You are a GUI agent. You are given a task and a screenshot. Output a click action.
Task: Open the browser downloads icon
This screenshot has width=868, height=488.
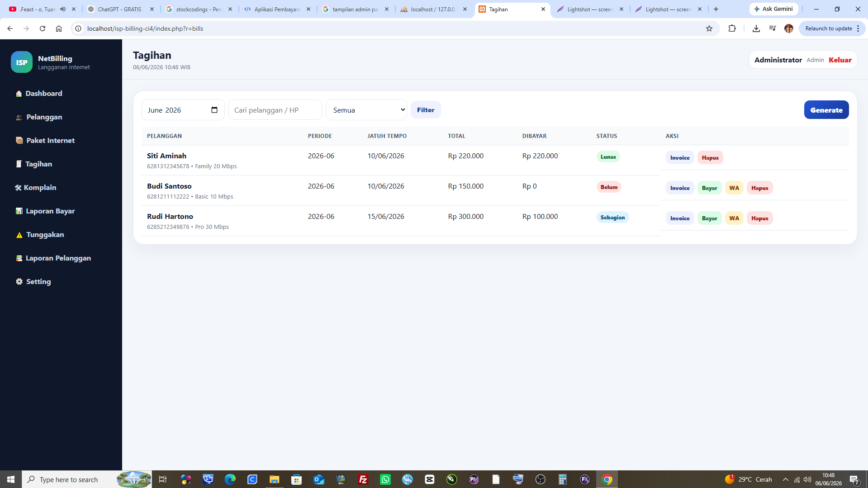(756, 28)
